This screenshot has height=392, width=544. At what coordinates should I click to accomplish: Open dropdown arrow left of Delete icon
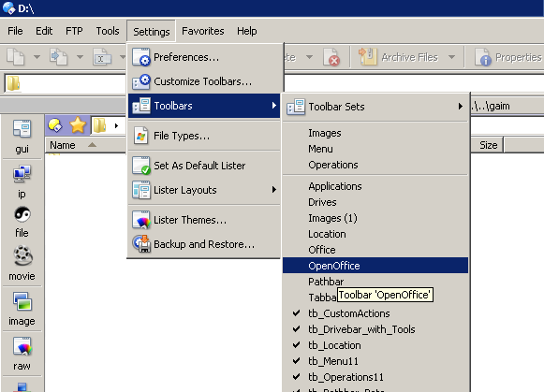click(x=309, y=57)
